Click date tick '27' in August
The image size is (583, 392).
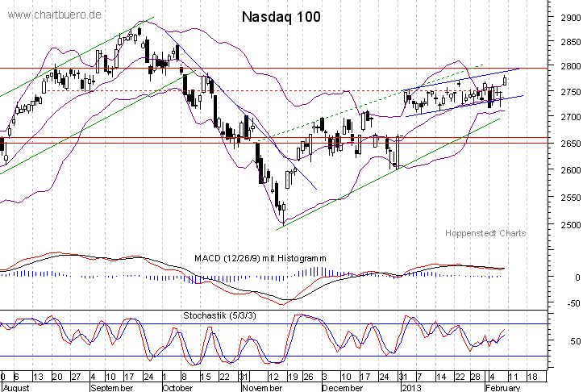(76, 377)
